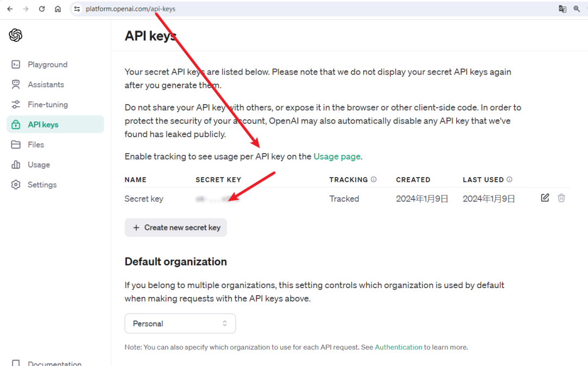This screenshot has width=588, height=366.
Task: Click the Playground terminal icon in sidebar
Action: [x=16, y=64]
